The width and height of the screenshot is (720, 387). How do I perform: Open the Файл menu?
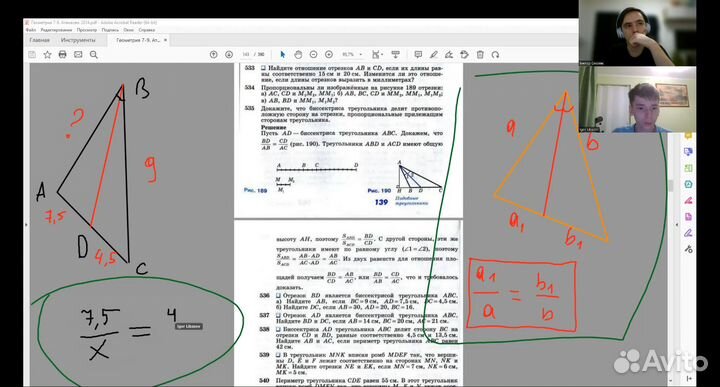[x=31, y=30]
